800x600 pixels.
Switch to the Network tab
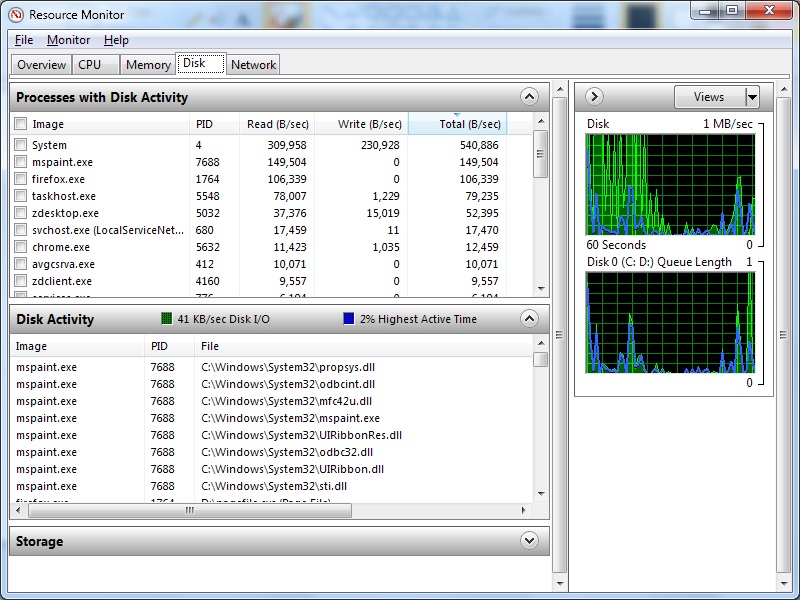click(253, 65)
